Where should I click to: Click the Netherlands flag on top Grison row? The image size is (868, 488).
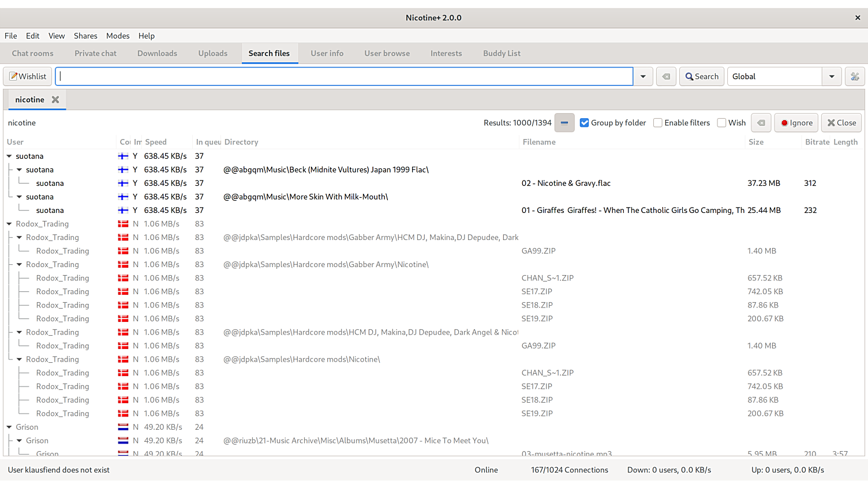click(123, 427)
